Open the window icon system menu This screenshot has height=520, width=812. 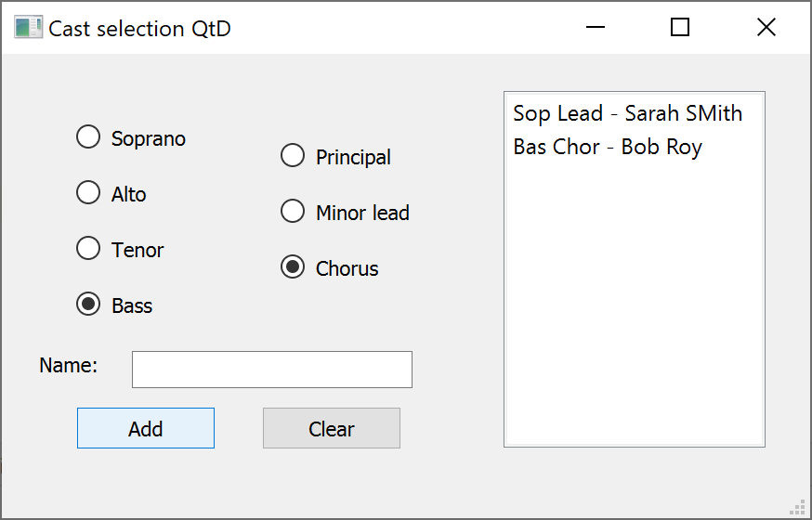click(28, 28)
